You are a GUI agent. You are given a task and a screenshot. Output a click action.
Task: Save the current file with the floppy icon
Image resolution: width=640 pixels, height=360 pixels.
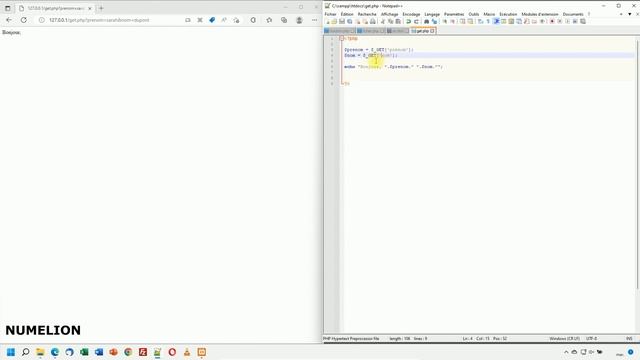pos(342,21)
